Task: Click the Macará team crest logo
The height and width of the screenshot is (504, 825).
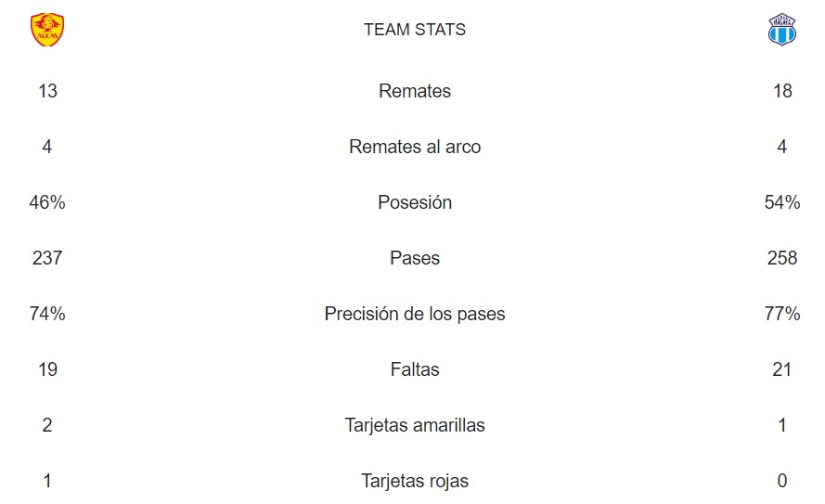Action: (782, 30)
